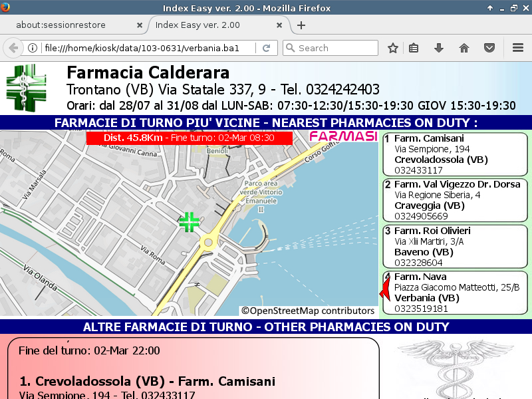Click the OpenStreetMap contributors attribution

click(308, 311)
